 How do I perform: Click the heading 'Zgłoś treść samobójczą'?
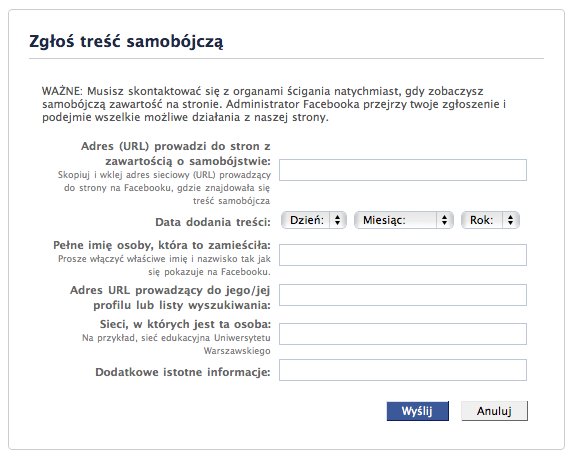pyautogui.click(x=126, y=41)
